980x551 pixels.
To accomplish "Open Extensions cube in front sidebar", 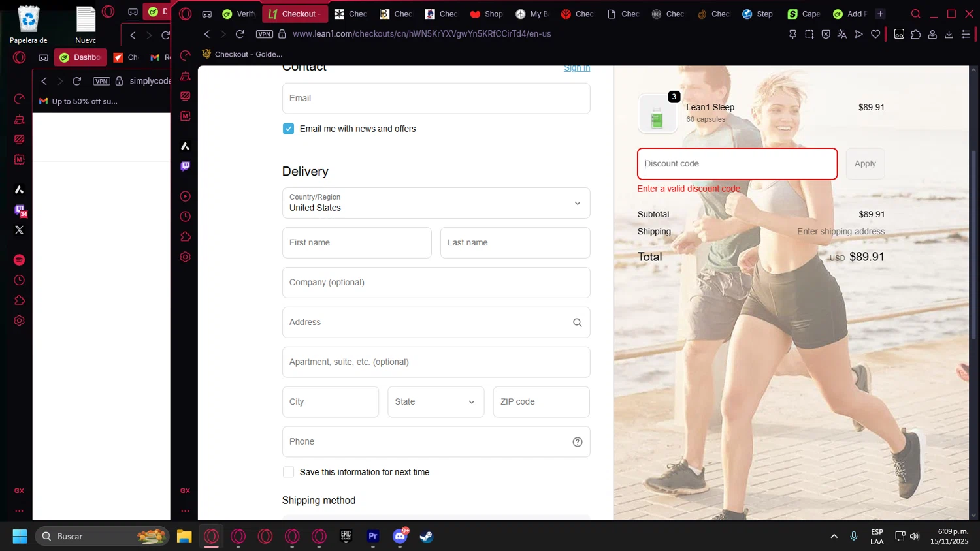I will pyautogui.click(x=186, y=236).
